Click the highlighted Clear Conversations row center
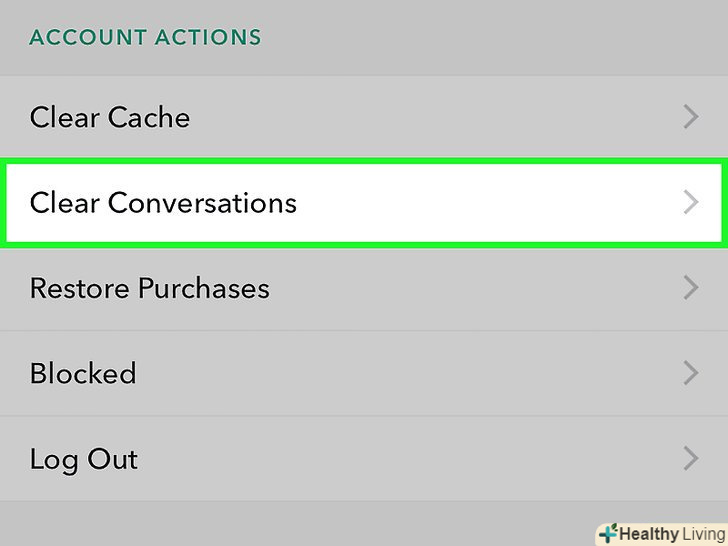The image size is (728, 546). pos(364,203)
